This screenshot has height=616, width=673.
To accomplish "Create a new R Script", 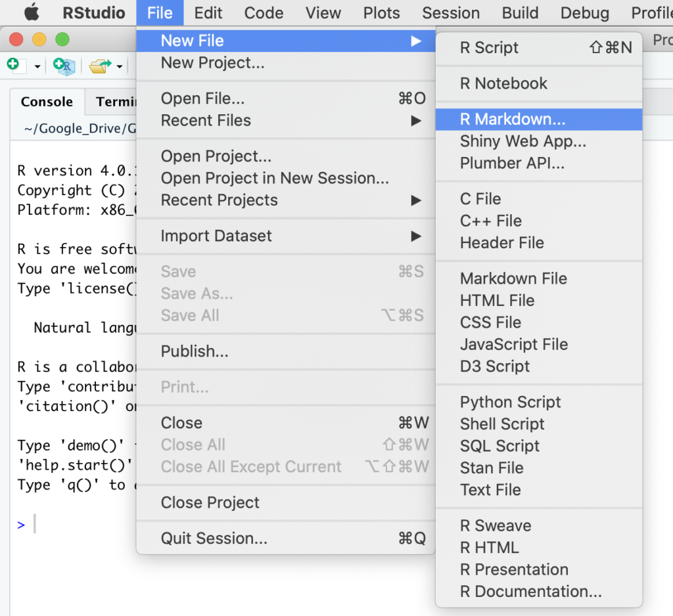I will [x=539, y=48].
